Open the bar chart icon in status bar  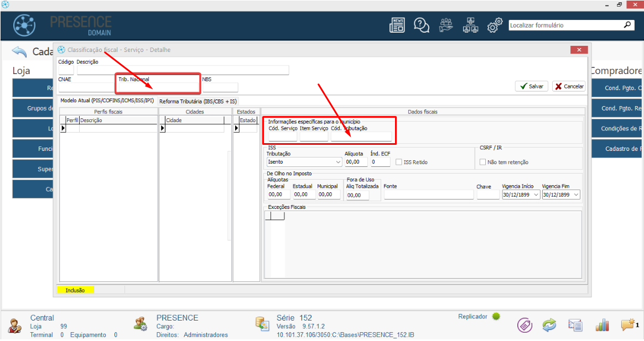coord(602,326)
